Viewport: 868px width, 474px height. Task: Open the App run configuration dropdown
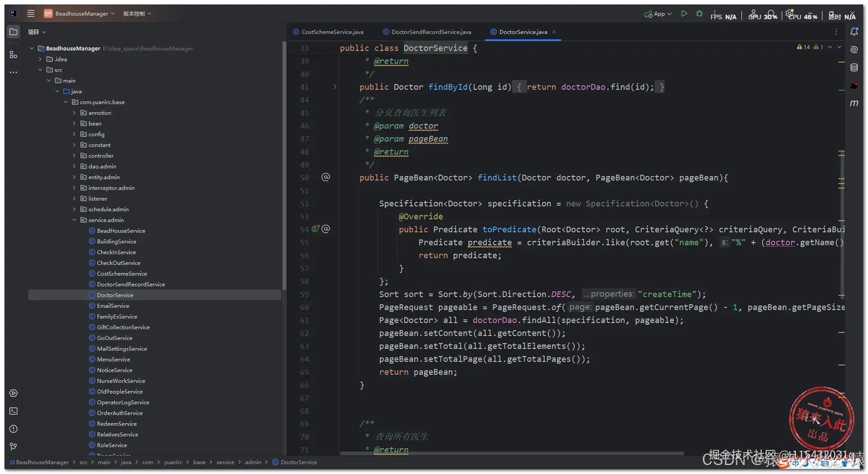coord(658,14)
